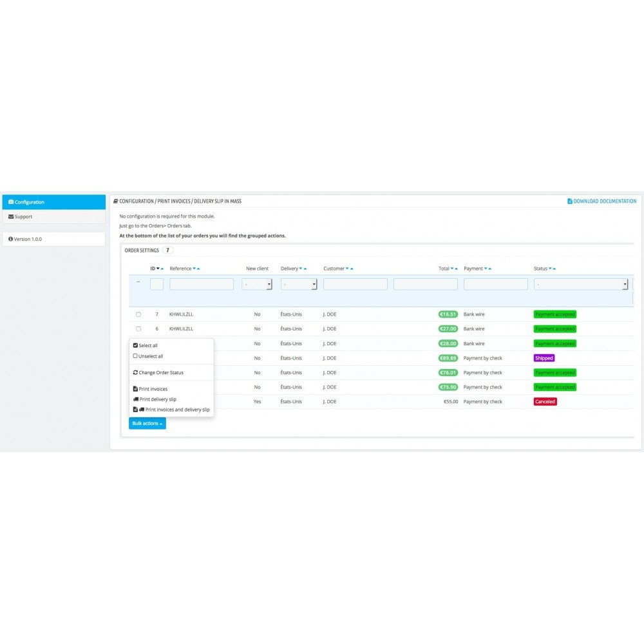The height and width of the screenshot is (644, 644).
Task: Click Bank wire payment of order 7
Action: 474,315
